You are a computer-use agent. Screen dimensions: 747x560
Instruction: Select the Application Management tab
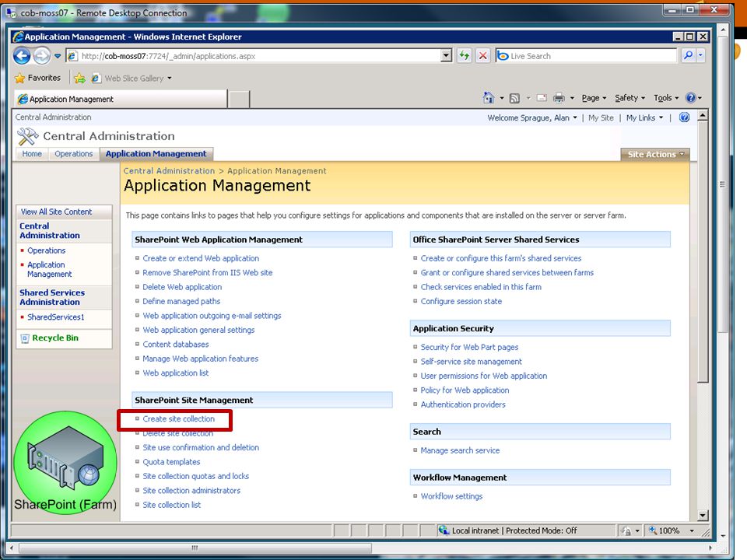click(156, 154)
